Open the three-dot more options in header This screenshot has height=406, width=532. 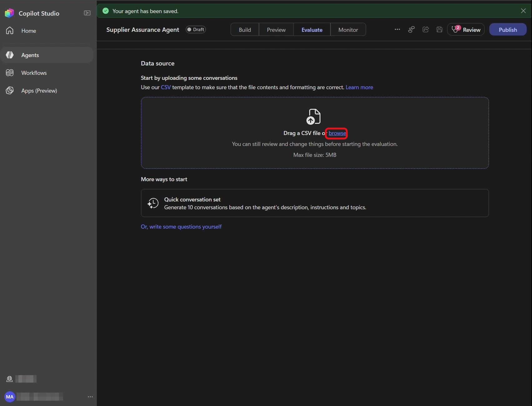click(x=397, y=29)
